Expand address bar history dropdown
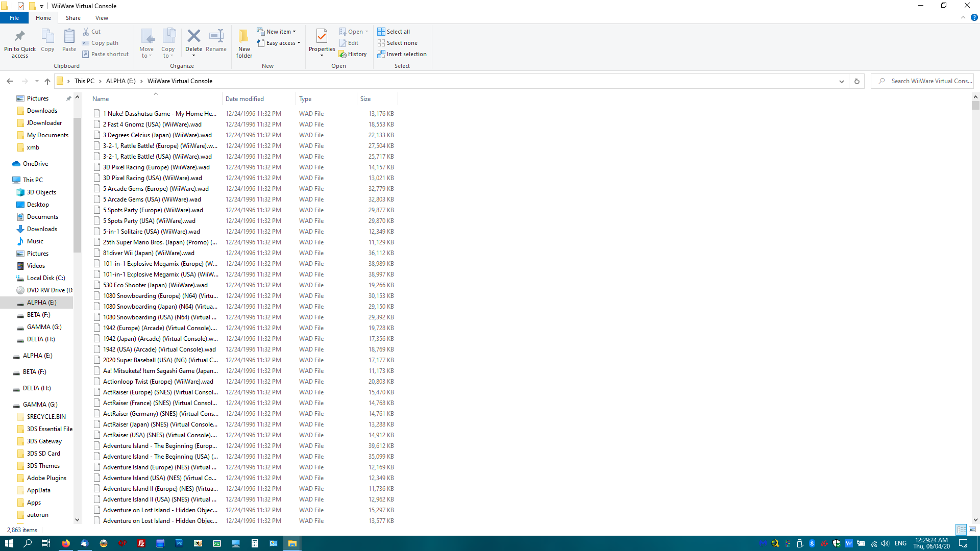980x551 pixels. [842, 81]
